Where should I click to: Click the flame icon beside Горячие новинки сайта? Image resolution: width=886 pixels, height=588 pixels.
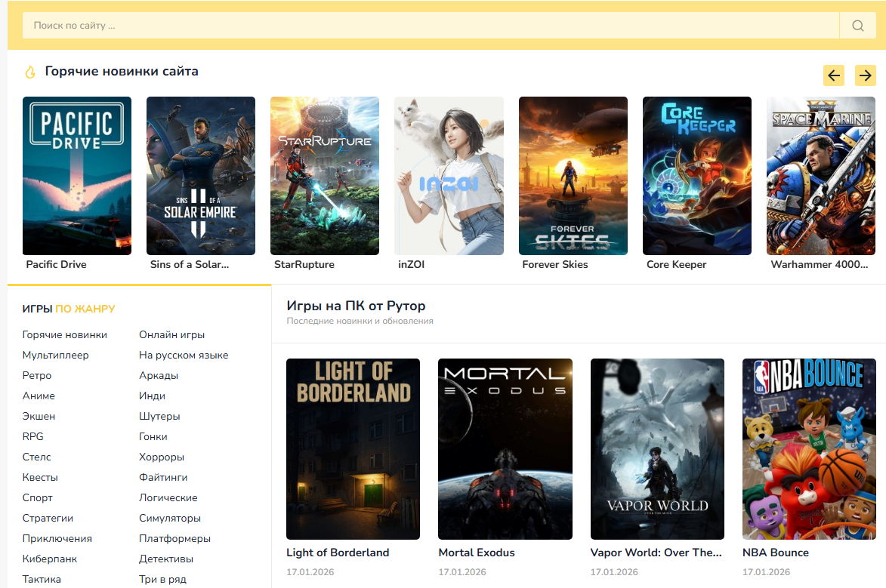point(30,72)
